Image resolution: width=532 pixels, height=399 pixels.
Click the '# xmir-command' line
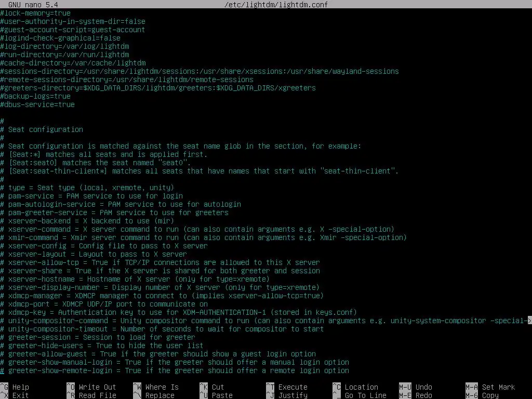204,237
